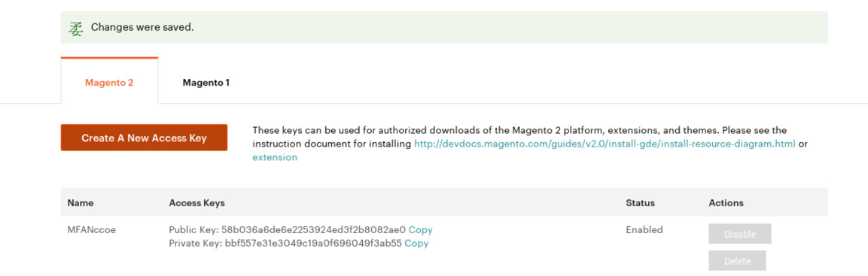Select the MFANccoe key name
Image resolution: width=868 pixels, height=276 pixels.
click(91, 229)
